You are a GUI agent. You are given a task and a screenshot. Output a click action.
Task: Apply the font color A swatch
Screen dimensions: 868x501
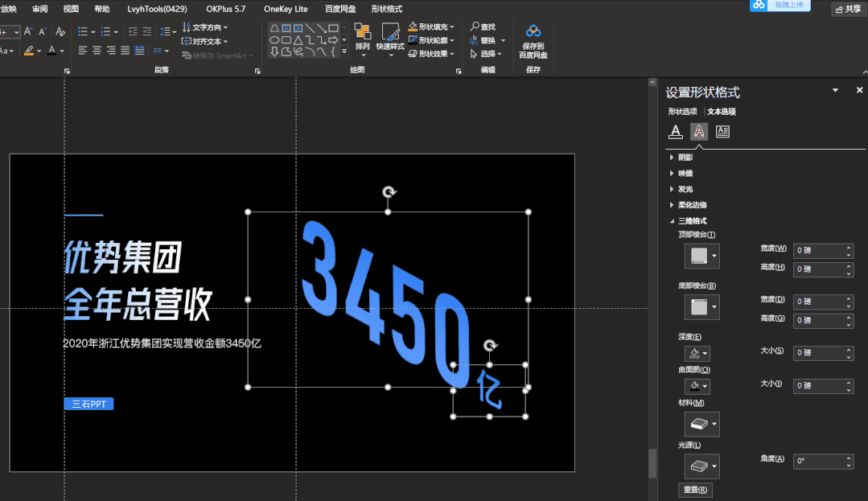tap(52, 51)
